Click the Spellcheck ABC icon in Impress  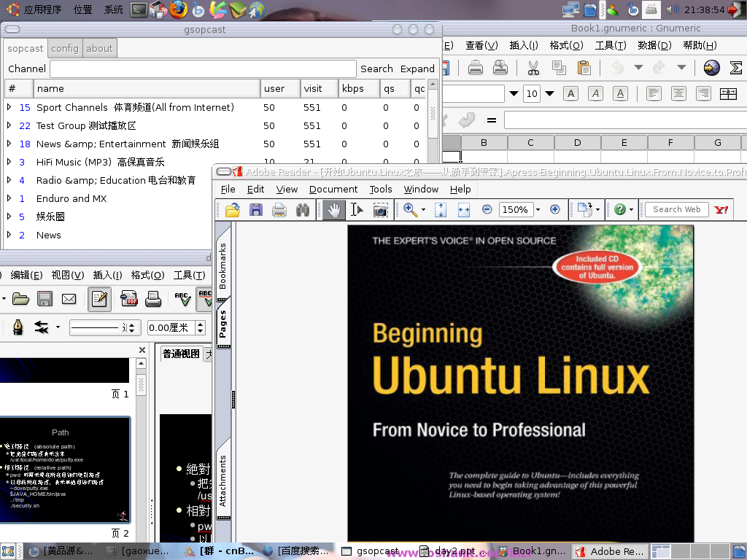coord(182,298)
